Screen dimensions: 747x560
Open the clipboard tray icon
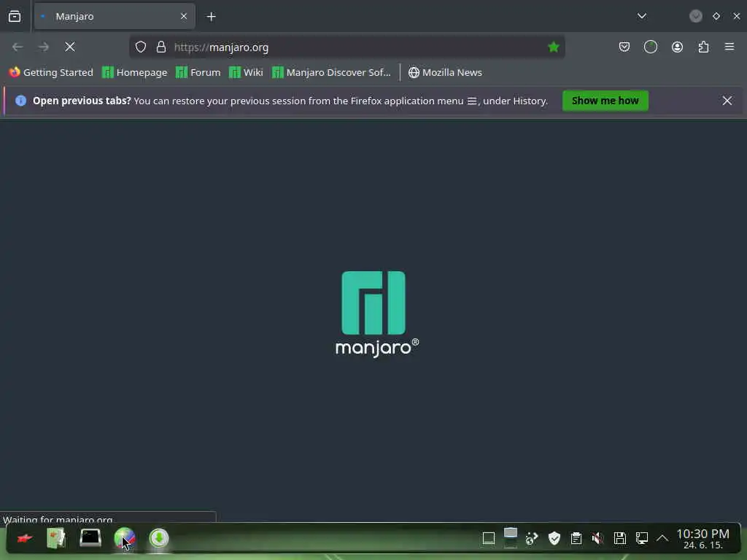(x=576, y=539)
